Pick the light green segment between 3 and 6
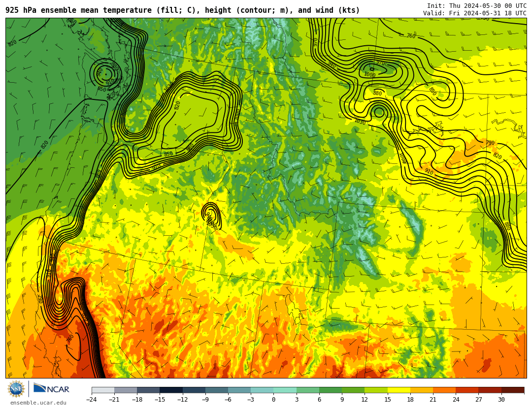Viewport: 532px width, 409px height. 308,390
